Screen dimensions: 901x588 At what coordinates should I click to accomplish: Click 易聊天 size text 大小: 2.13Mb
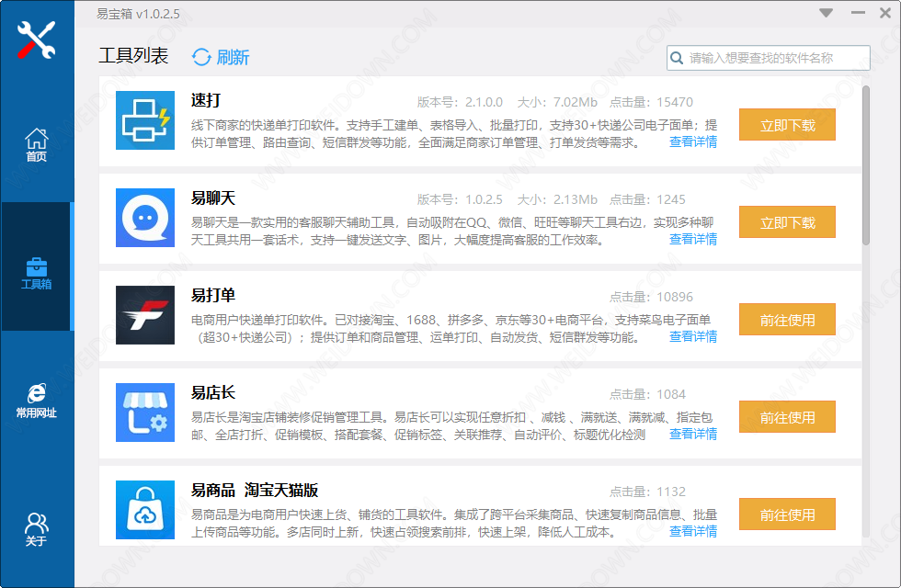(x=557, y=200)
